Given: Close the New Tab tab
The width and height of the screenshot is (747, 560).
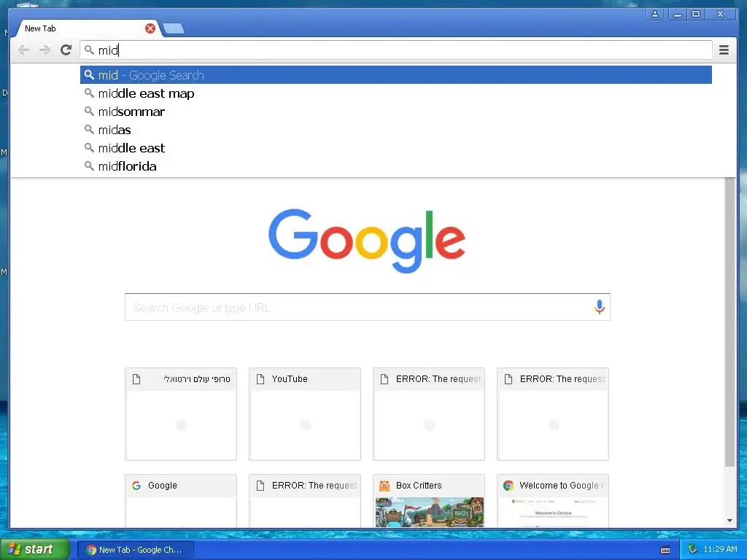Looking at the screenshot, I should [150, 28].
